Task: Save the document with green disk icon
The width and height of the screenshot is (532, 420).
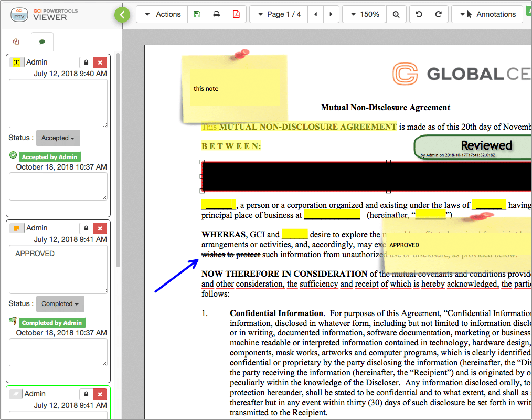Action: (197, 14)
